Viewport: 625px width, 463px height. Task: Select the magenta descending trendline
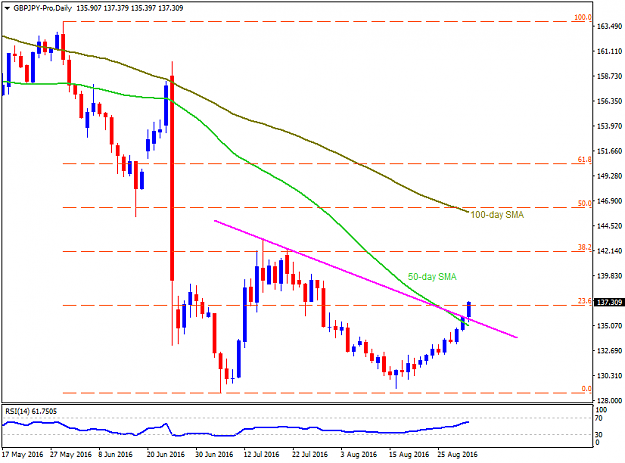(x=366, y=279)
